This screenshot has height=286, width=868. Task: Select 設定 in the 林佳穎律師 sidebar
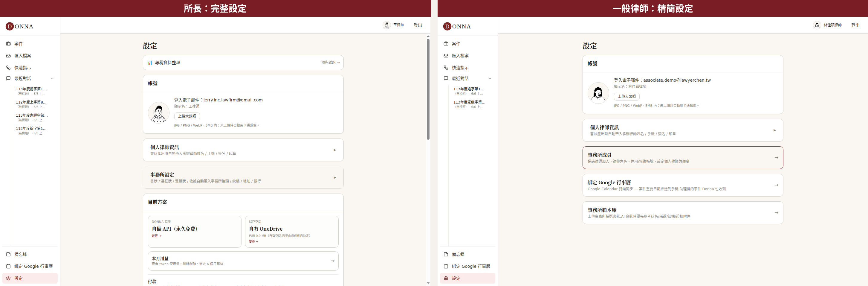pos(468,279)
